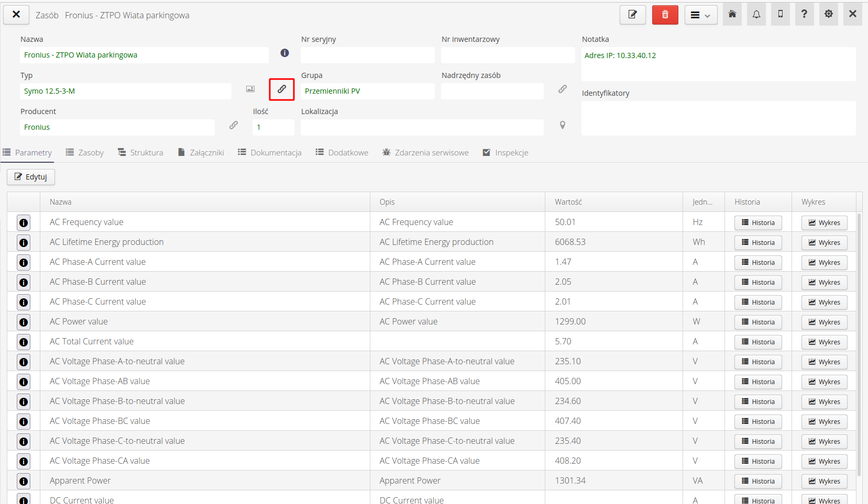Image resolution: width=868 pixels, height=504 pixels.
Task: Expand the hamburger menu dropdown
Action: pos(700,15)
